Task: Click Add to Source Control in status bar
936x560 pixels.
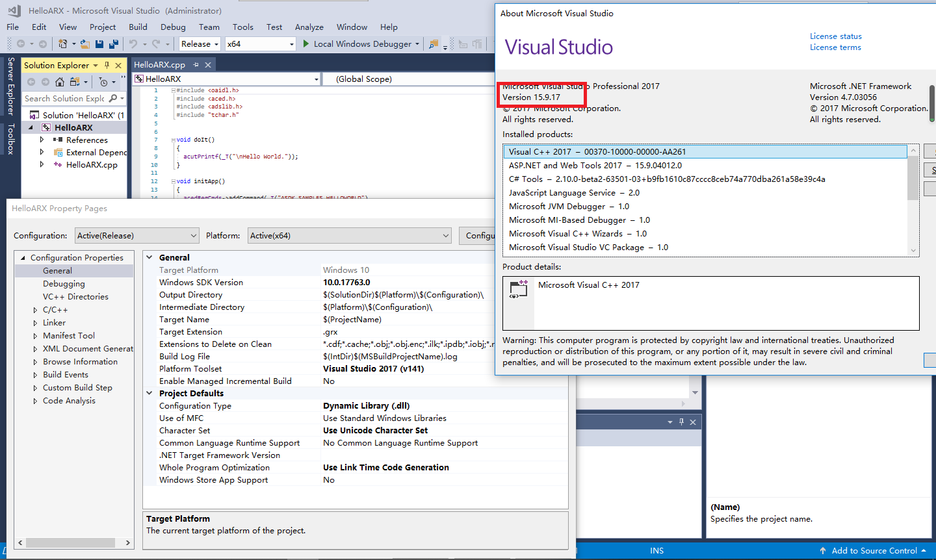Action: point(874,551)
